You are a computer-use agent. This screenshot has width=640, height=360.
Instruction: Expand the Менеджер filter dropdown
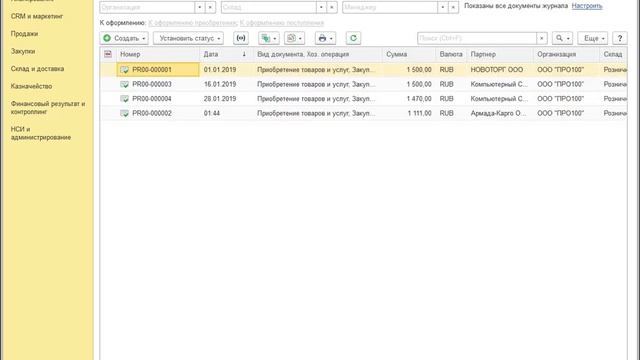pyautogui.click(x=442, y=7)
